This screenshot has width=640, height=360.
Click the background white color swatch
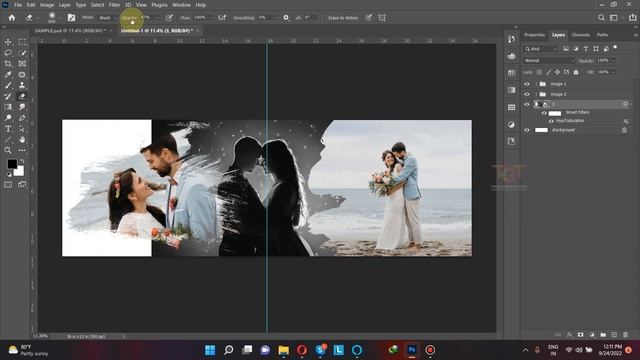19,171
